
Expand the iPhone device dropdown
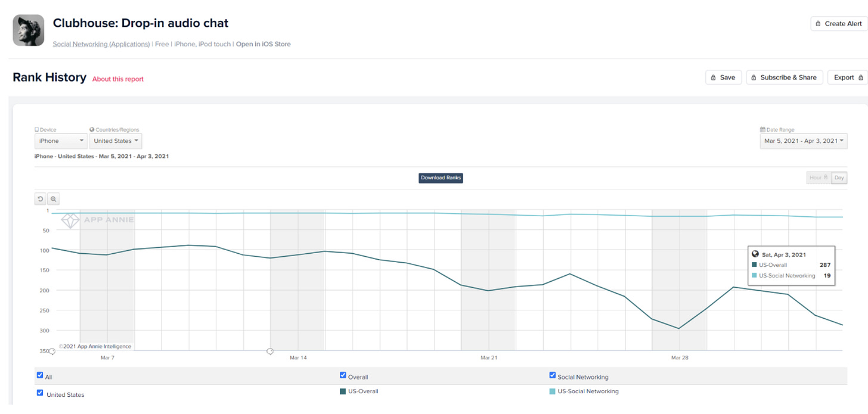point(61,141)
